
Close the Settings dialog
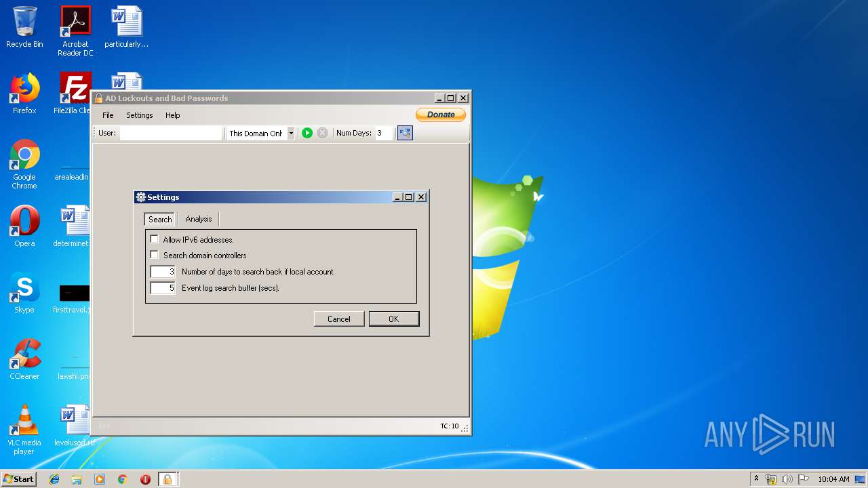421,197
